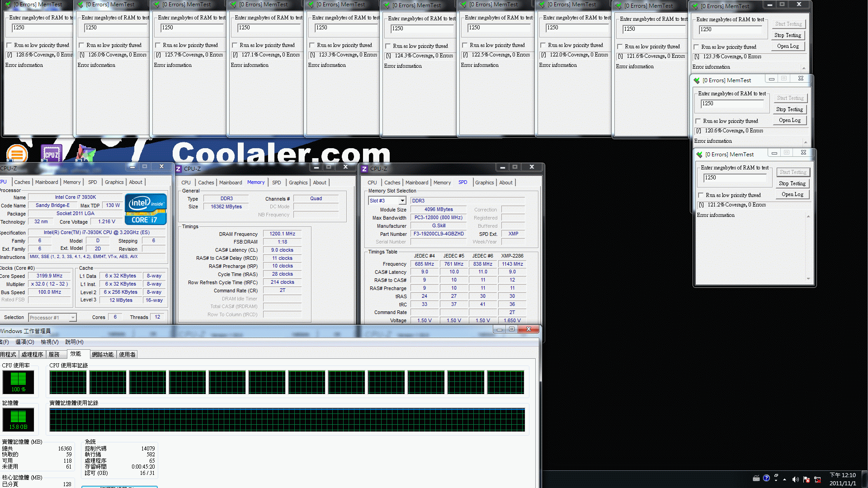Click the Z icon in CPU-Z SPD window title bar

tap(364, 169)
